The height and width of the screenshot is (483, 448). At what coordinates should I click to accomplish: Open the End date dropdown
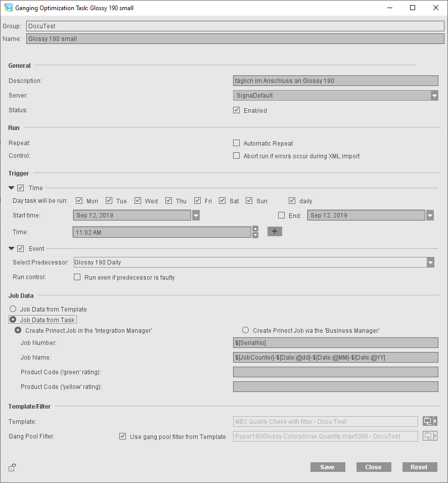coord(430,215)
